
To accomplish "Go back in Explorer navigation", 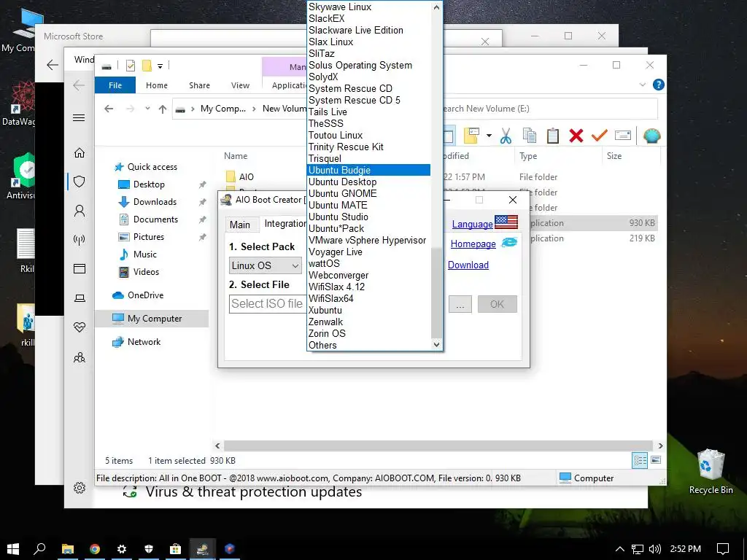I will [109, 109].
